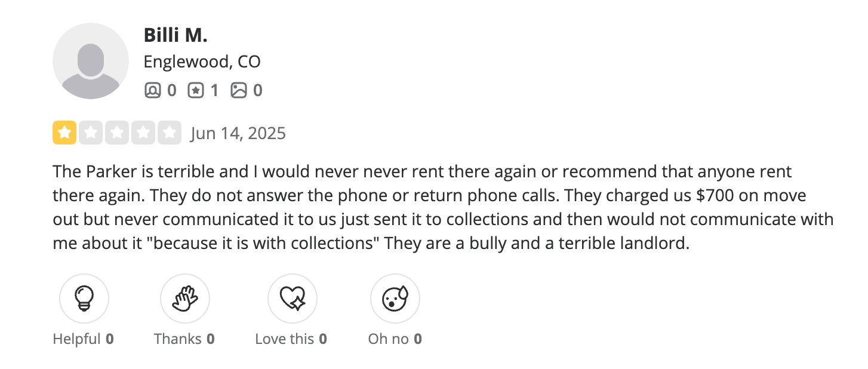Screen dimensions: 868x369
Task: Open the Billi M. profile name link
Action: (176, 35)
